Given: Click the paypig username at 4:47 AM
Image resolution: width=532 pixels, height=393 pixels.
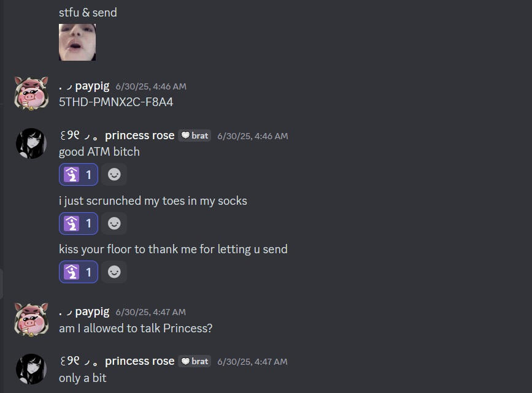Looking at the screenshot, I should tap(92, 311).
